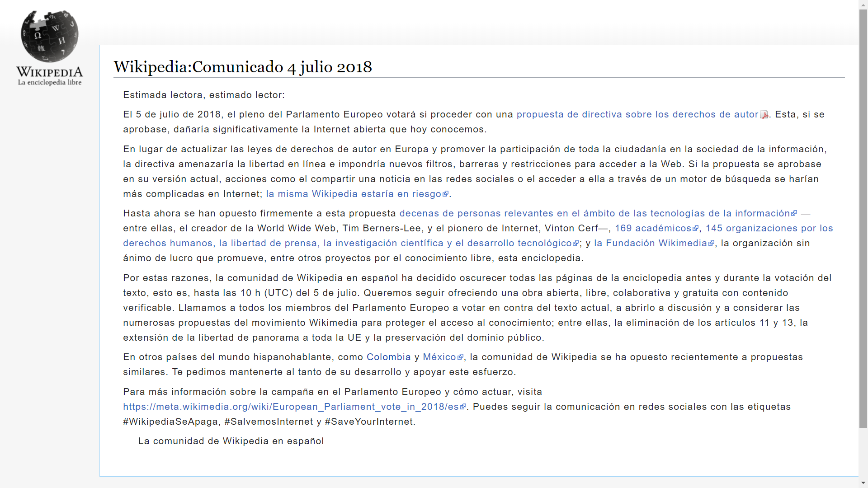Open 'propuesta de directiva sobre los derechos de autor' link
The height and width of the screenshot is (488, 868).
[x=637, y=114]
